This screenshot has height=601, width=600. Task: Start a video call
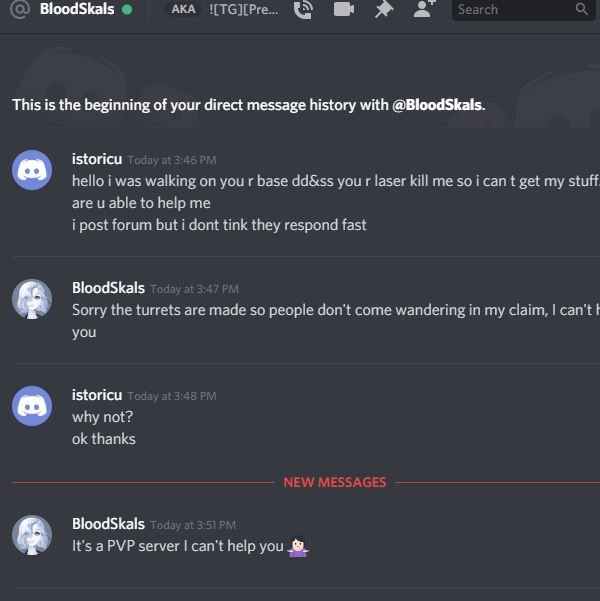pos(344,9)
